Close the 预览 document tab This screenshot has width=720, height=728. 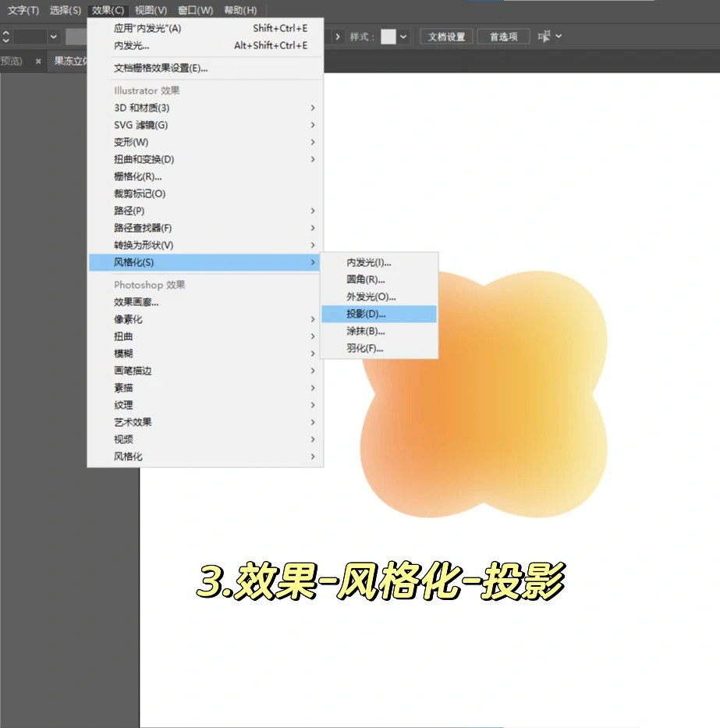point(38,61)
